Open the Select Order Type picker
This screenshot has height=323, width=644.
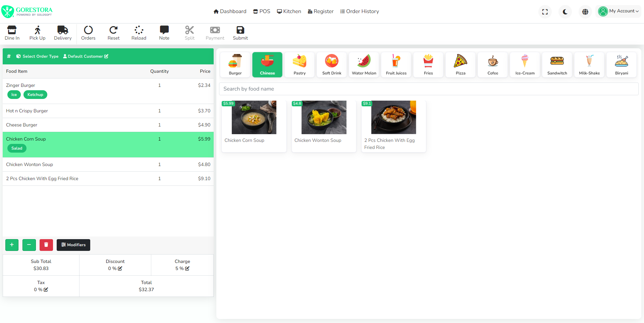point(38,56)
